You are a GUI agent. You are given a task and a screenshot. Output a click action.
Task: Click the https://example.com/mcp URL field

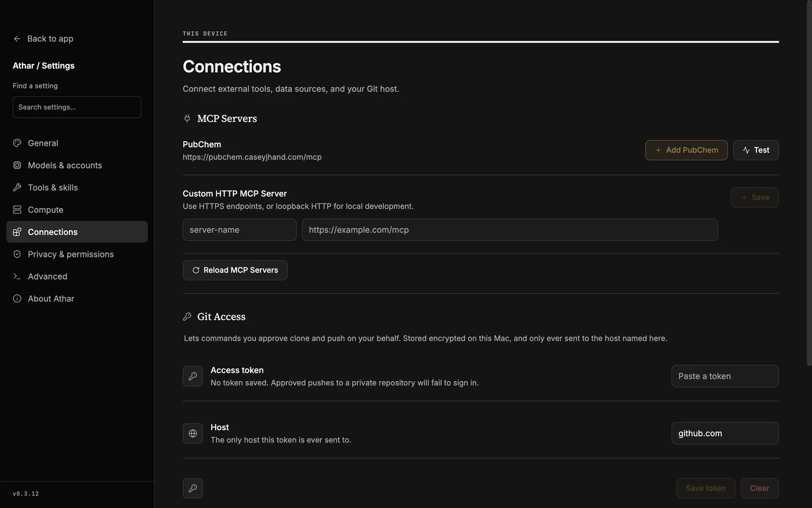tap(510, 230)
